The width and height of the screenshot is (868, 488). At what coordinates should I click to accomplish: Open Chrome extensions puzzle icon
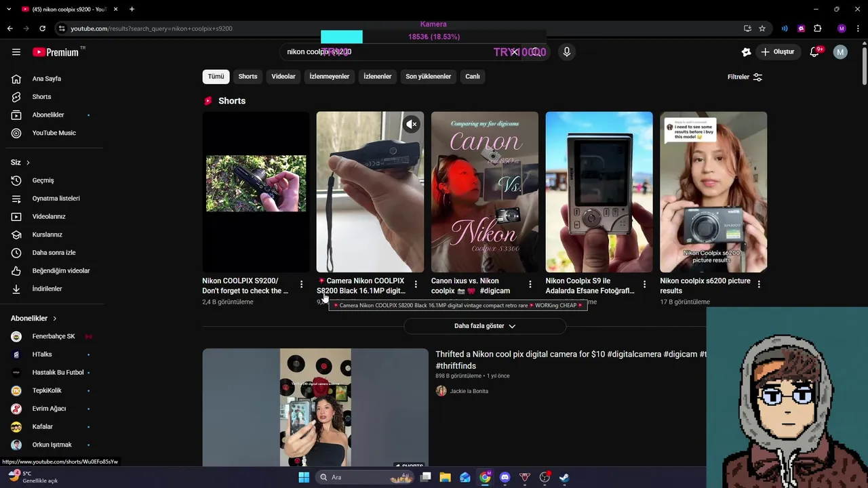click(x=817, y=28)
